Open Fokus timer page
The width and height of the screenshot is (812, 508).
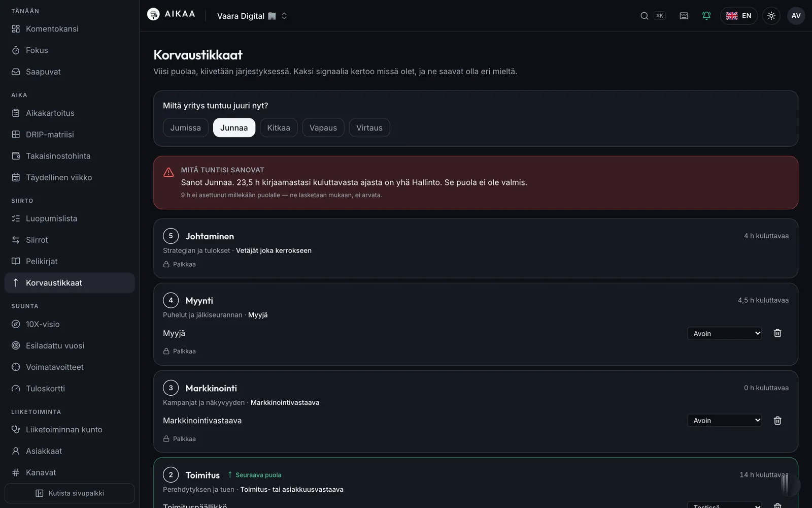click(70, 50)
